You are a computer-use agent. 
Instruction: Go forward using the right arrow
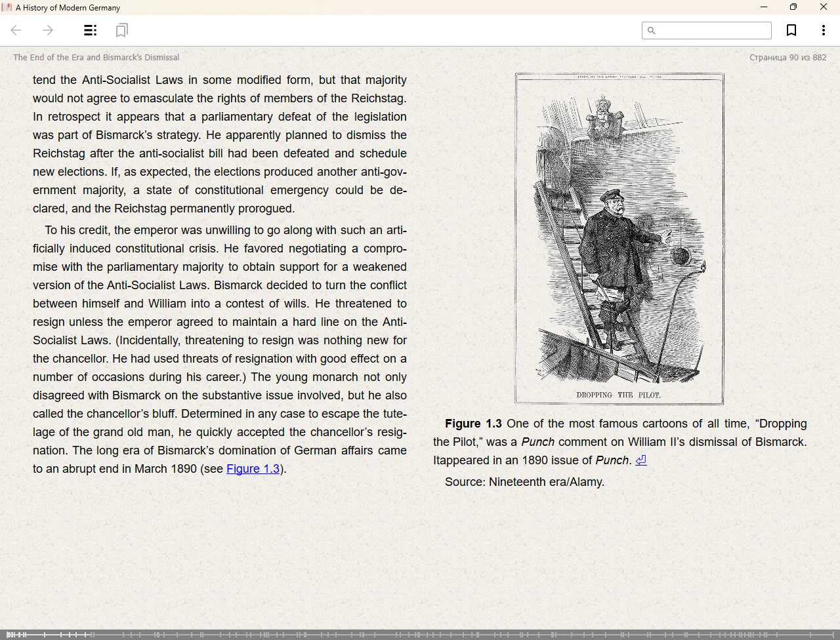click(48, 30)
